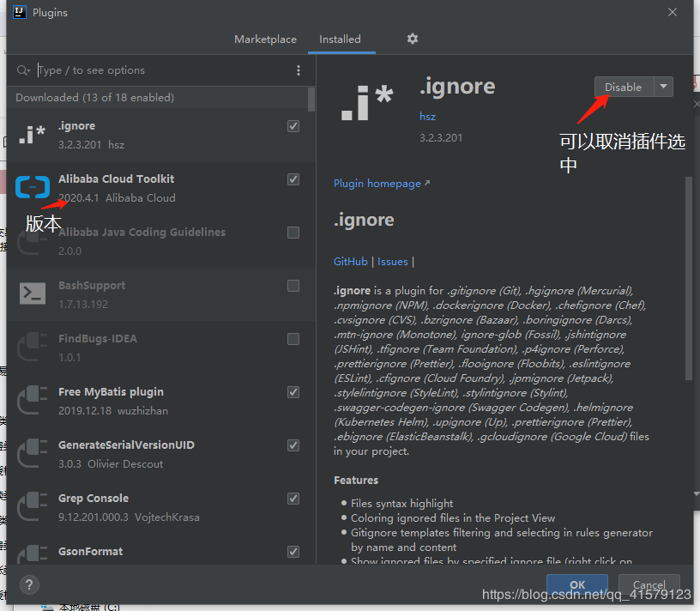Click the Free MyBatis plugin icon
Screen dimensions: 700x611
coord(32,400)
